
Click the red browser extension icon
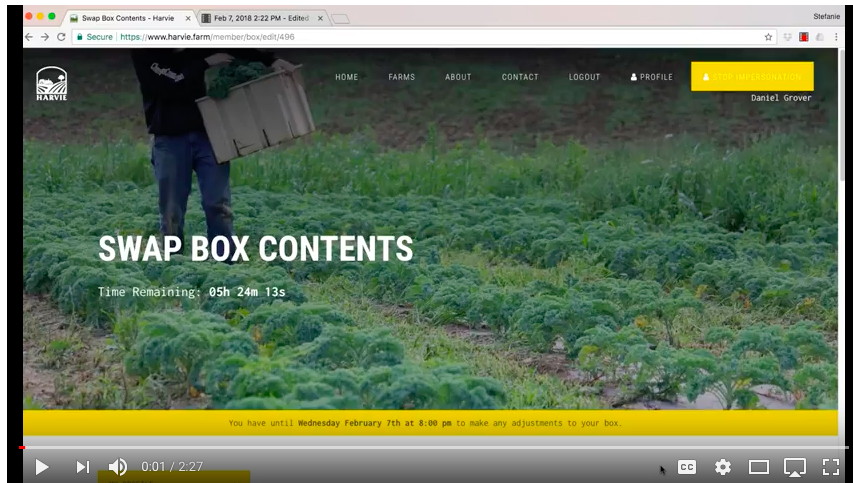coord(803,37)
